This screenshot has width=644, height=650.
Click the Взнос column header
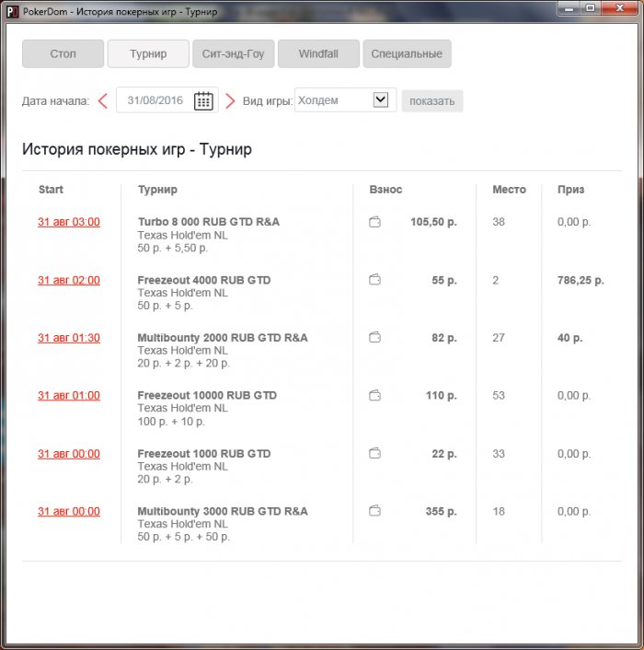click(385, 190)
